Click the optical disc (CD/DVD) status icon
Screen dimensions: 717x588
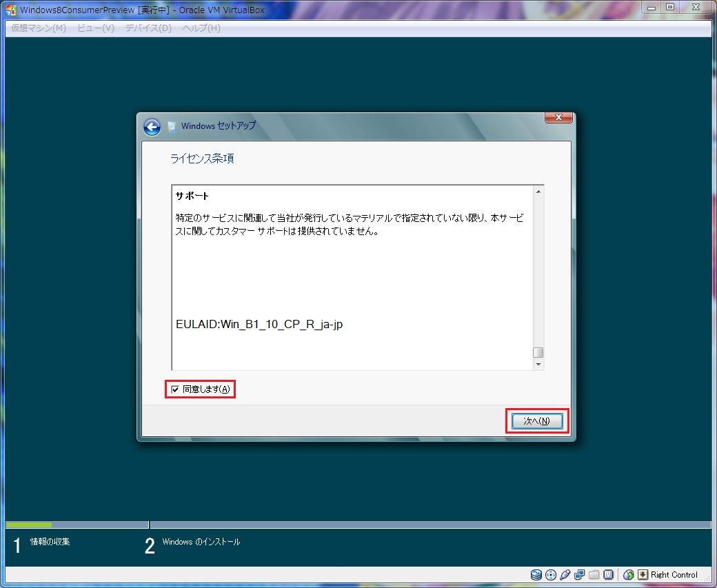[x=551, y=575]
